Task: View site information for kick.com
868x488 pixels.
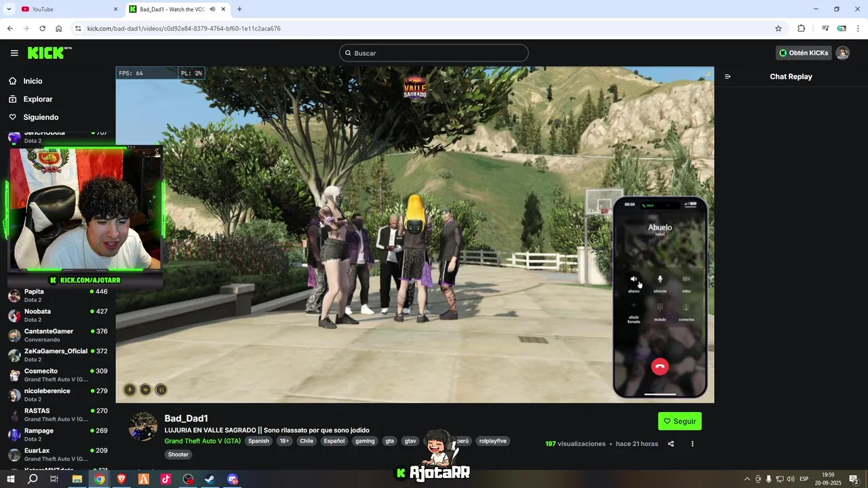Action: (x=78, y=28)
